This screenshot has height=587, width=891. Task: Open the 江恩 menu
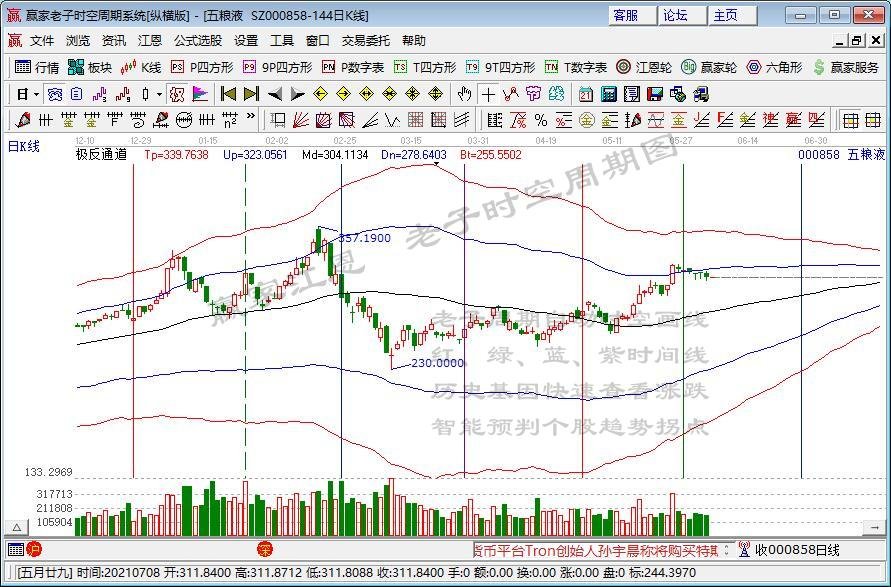pyautogui.click(x=149, y=41)
